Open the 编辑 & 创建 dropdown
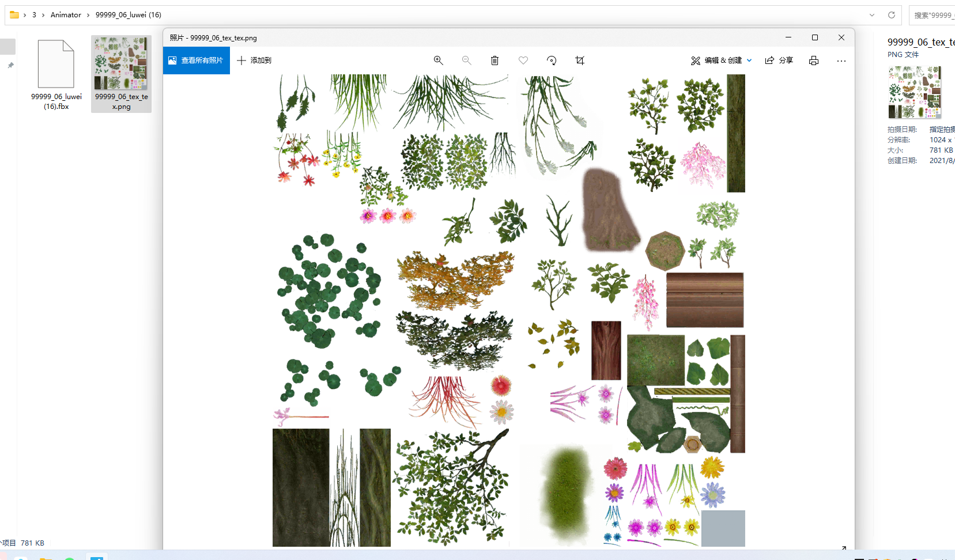This screenshot has width=955, height=560. [x=722, y=60]
